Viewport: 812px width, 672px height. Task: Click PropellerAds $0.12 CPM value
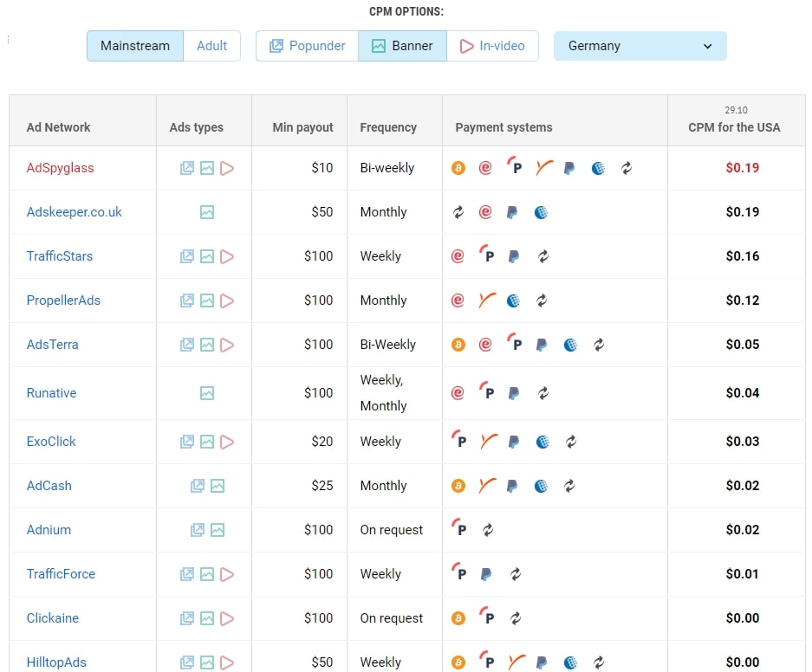[x=742, y=300]
